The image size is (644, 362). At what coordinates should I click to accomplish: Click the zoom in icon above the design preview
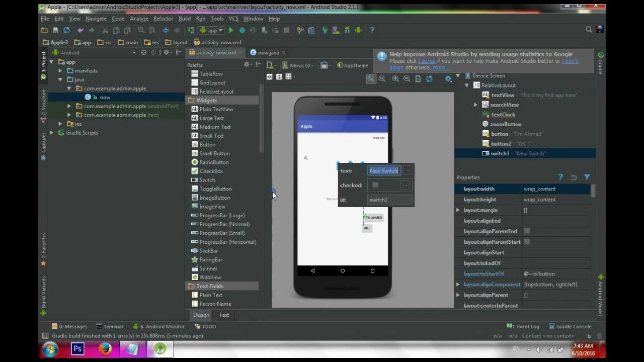(x=395, y=78)
